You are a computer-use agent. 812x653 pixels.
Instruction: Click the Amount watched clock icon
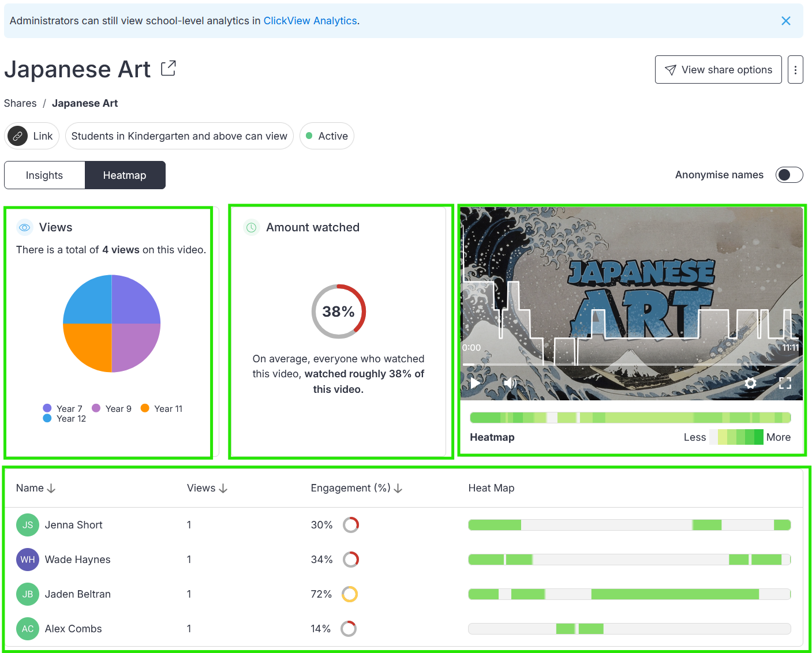tap(251, 227)
